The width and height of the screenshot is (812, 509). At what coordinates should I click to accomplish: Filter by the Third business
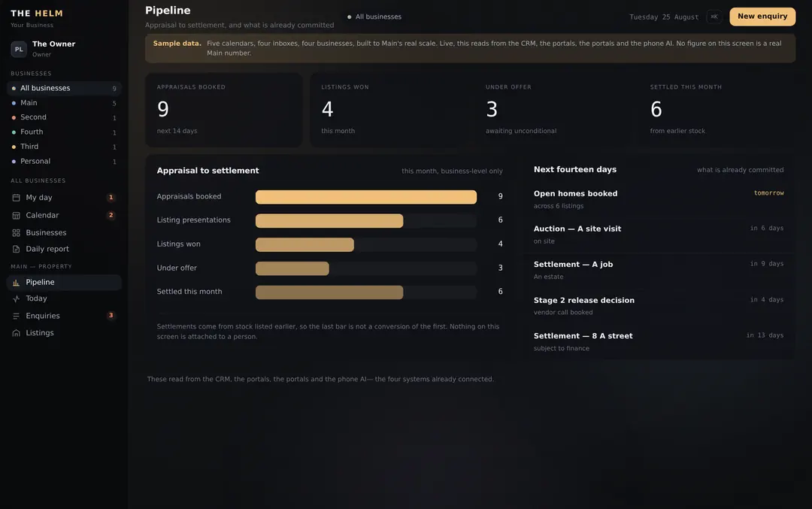coord(64,147)
